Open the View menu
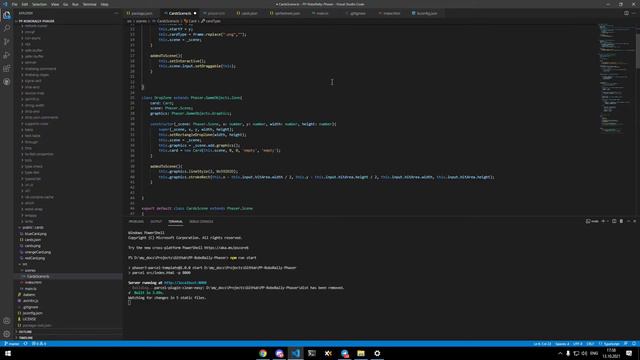This screenshot has height=360, width=640. click(x=55, y=4)
